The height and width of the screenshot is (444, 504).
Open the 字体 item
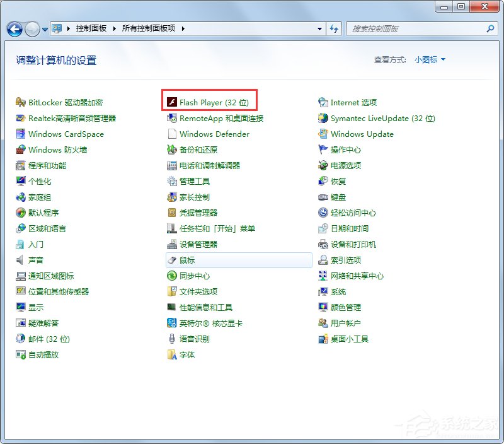186,354
